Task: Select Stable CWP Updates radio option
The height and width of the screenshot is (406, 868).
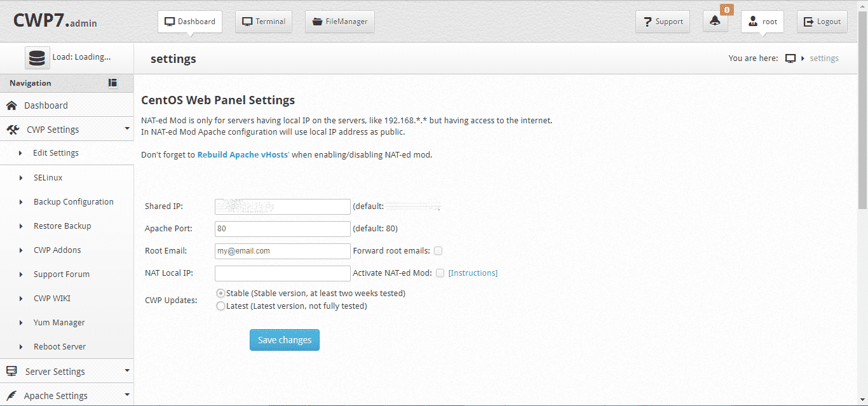Action: point(220,294)
